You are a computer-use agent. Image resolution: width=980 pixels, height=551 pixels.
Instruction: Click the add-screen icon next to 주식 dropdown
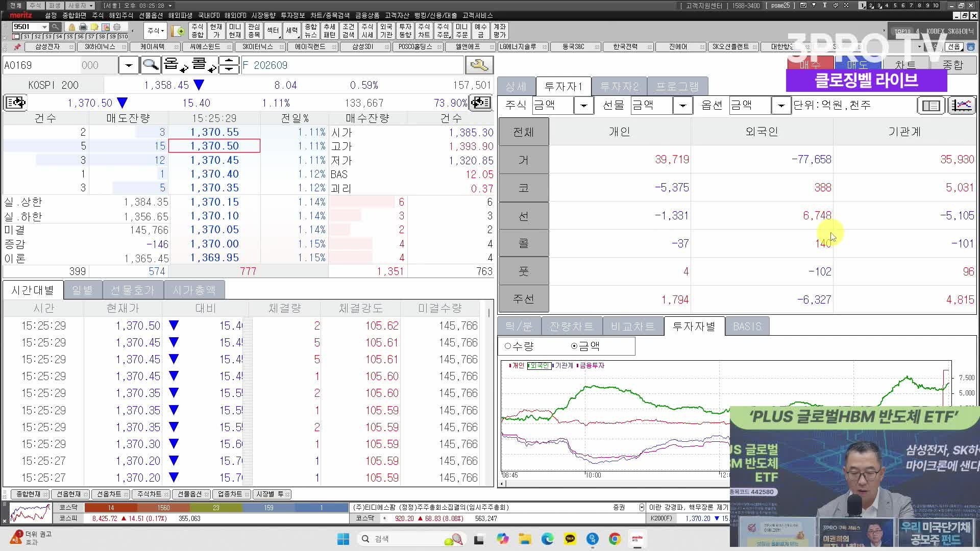[178, 31]
